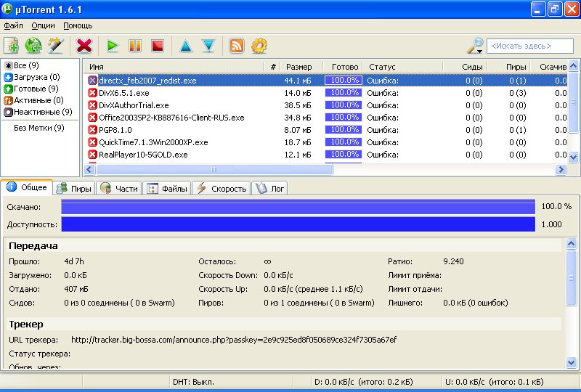This screenshot has height=392, width=581.
Task: Click the Ратио value 9.240
Action: 453,261
